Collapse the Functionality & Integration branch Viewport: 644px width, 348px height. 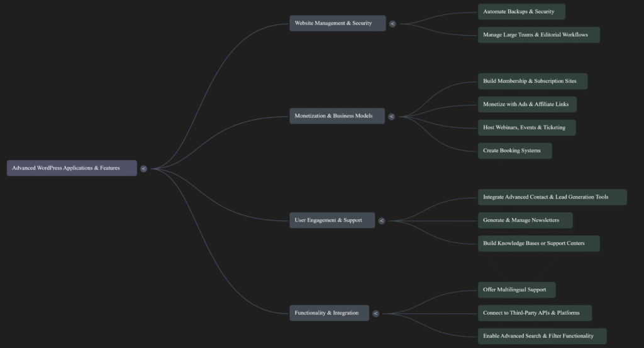click(375, 313)
